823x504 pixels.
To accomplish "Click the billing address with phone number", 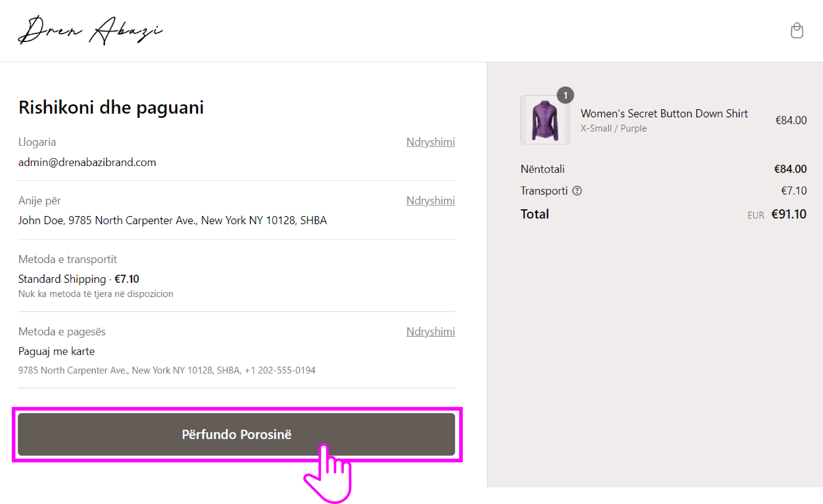I will click(167, 370).
